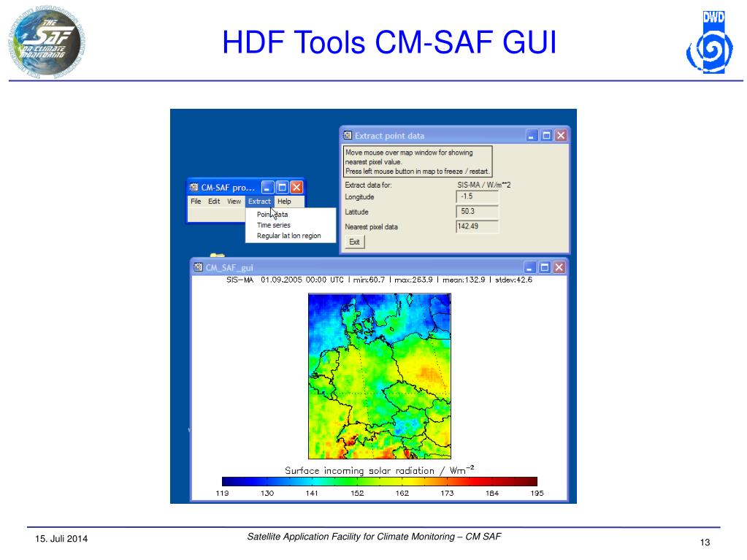Maximize the CM-SAF pro... window
Image resolution: width=747 pixels, height=560 pixels.
(x=282, y=187)
